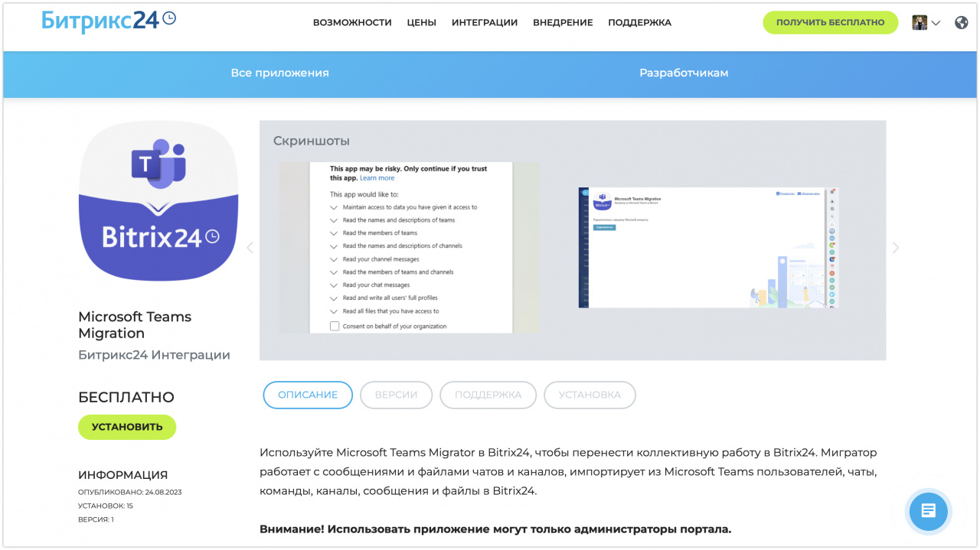The width and height of the screenshot is (980, 550).
Task: Open the Интеграции menu item
Action: pyautogui.click(x=485, y=23)
